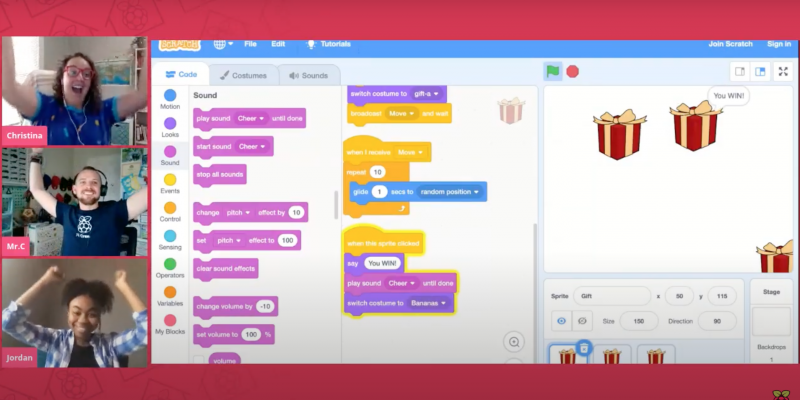This screenshot has width=800, height=400.
Task: Switch to the Sounds tab
Action: coord(309,76)
